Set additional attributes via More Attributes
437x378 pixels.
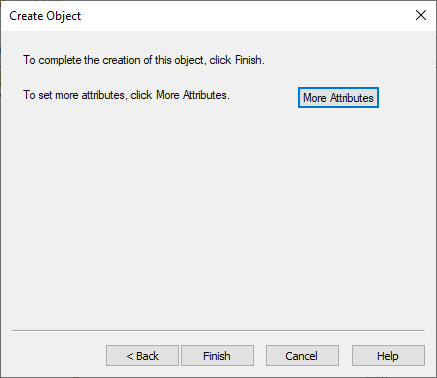(338, 98)
